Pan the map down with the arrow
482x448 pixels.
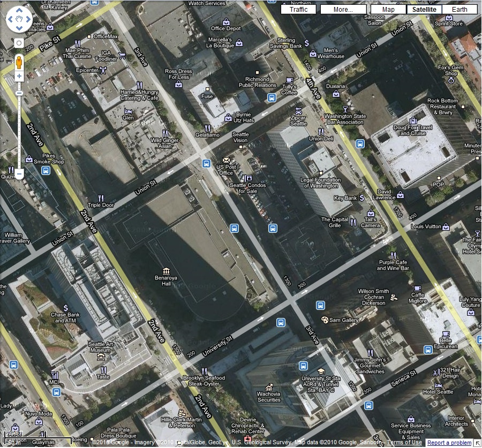pos(19,28)
